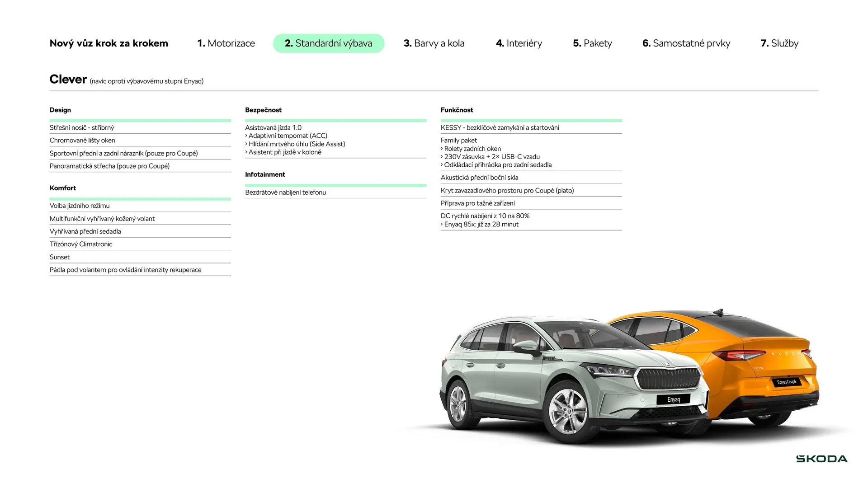This screenshot has height=488, width=868.
Task: Select the Design section heading
Action: coord(60,110)
